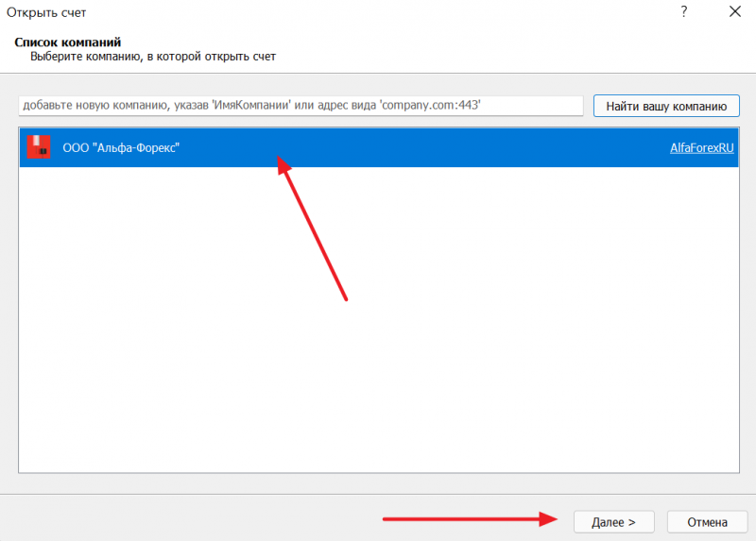The image size is (756, 541).
Task: Open help via the question mark icon
Action: pos(683,11)
